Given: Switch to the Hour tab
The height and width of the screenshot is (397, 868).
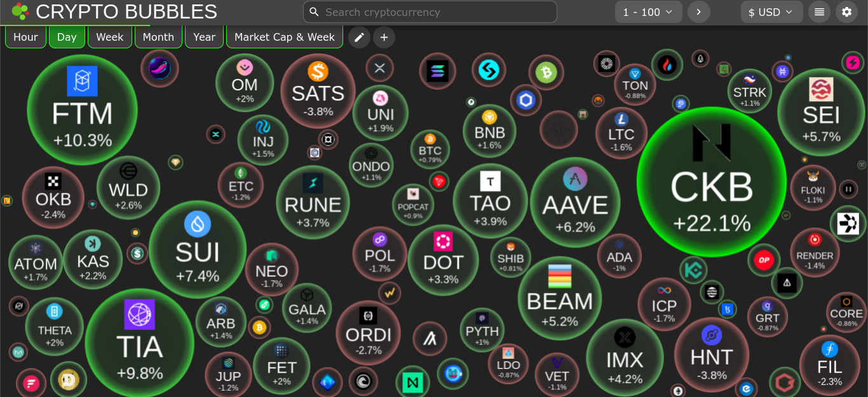Looking at the screenshot, I should (x=25, y=37).
